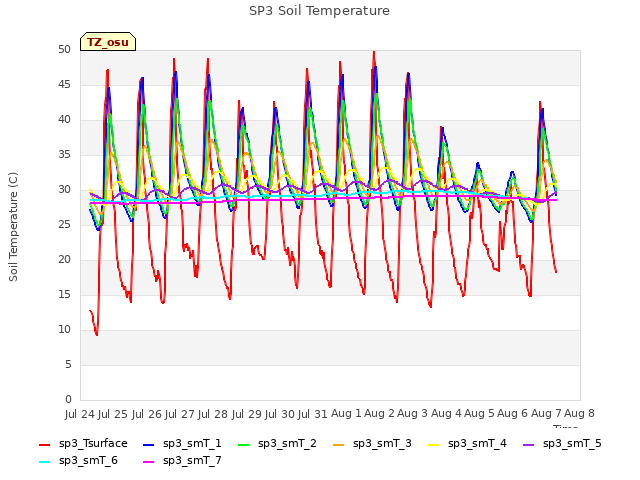Viewport: 640px width, 480px height.
Task: Click the 35 y-axis tick label
Action: pos(64,155)
